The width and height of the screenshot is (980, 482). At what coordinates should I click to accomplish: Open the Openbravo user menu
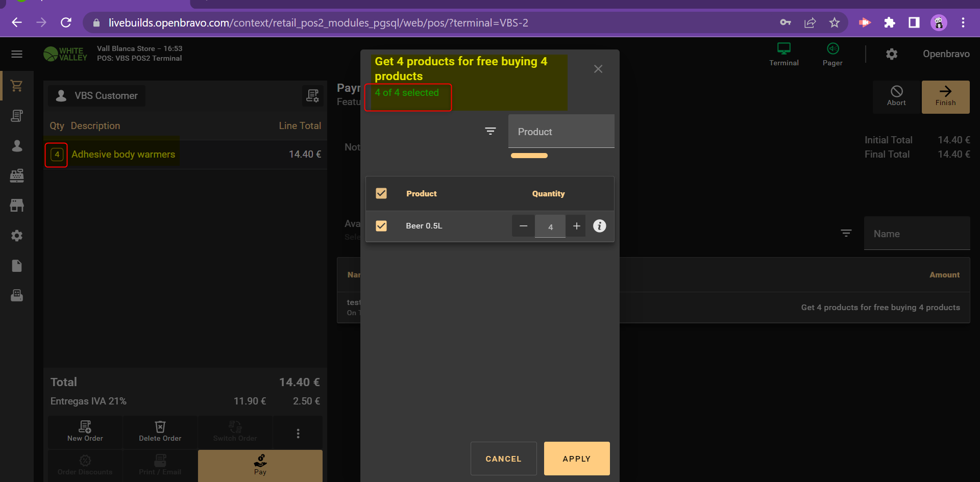click(x=946, y=54)
